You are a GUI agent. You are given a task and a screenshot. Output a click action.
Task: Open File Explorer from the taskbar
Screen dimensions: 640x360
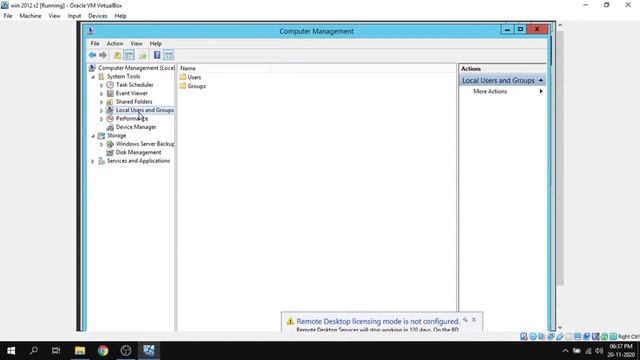[80, 351]
